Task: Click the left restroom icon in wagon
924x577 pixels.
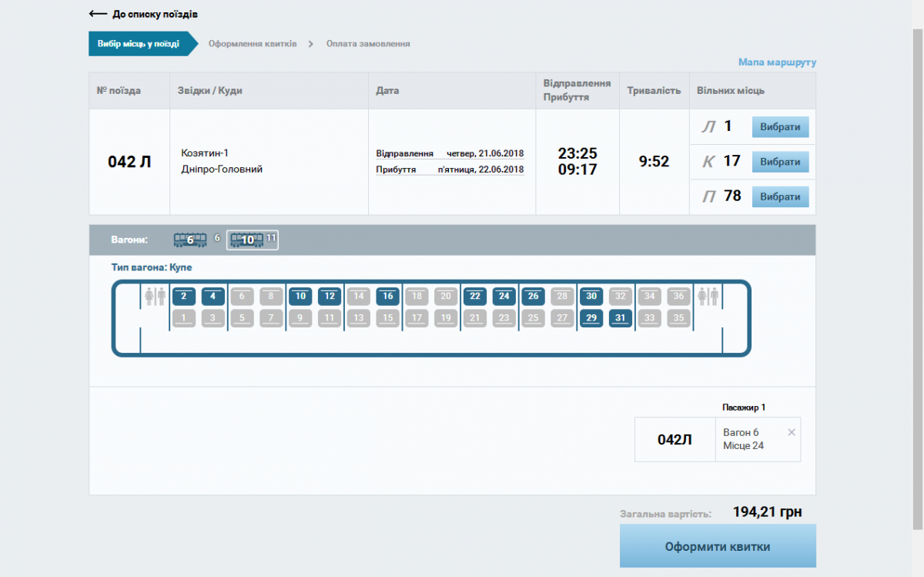Action: point(155,296)
